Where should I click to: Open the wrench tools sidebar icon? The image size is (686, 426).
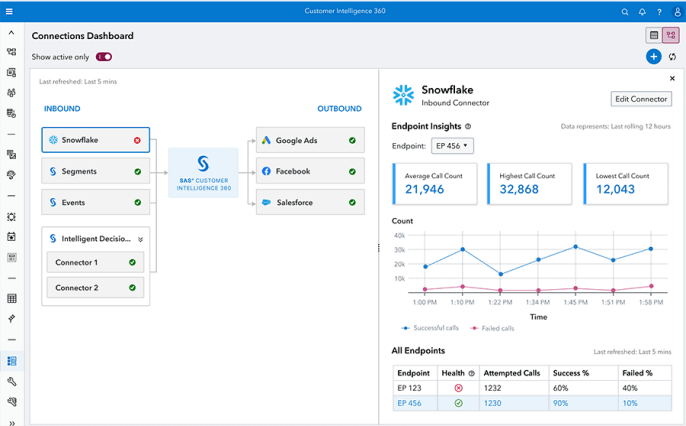tap(12, 381)
